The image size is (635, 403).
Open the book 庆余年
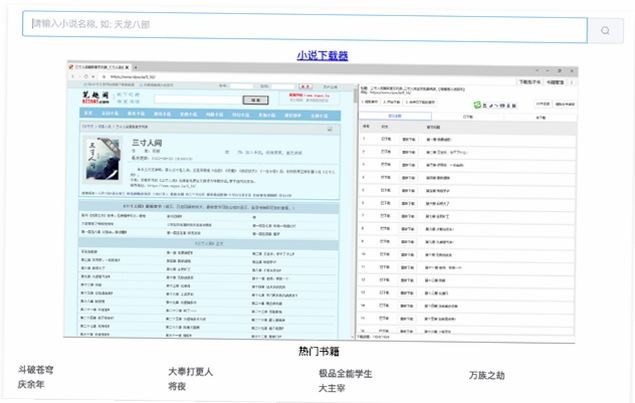pyautogui.click(x=31, y=384)
